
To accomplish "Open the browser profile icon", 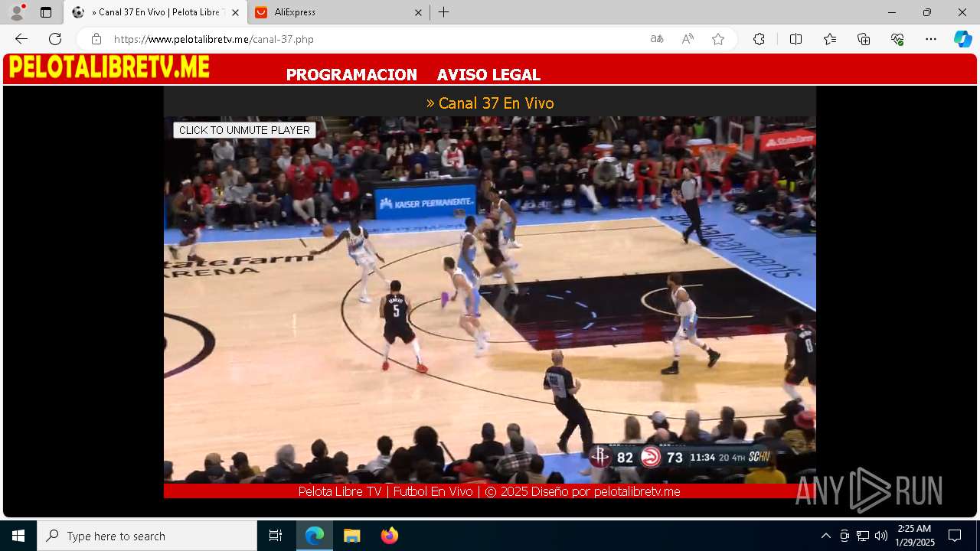I will pyautogui.click(x=17, y=12).
